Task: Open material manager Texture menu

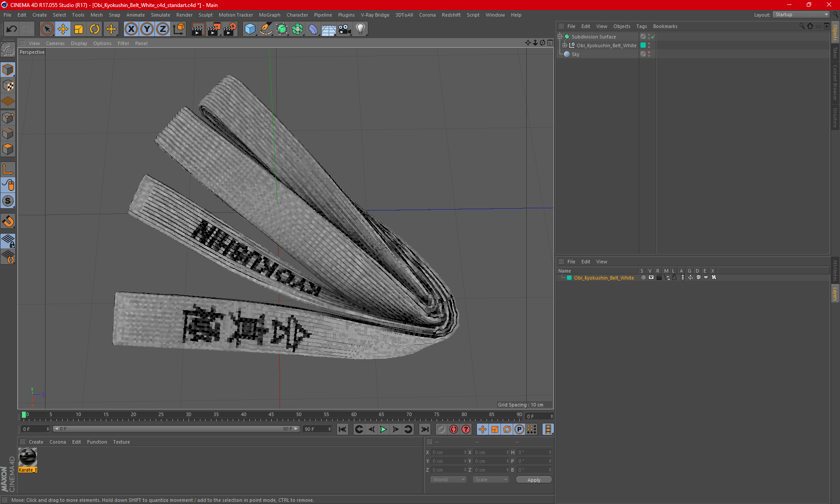Action: click(121, 442)
